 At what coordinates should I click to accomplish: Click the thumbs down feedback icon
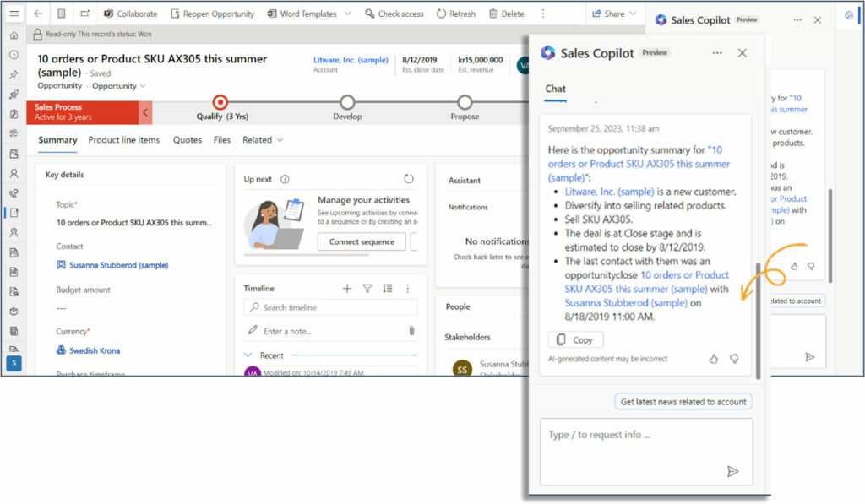click(734, 359)
